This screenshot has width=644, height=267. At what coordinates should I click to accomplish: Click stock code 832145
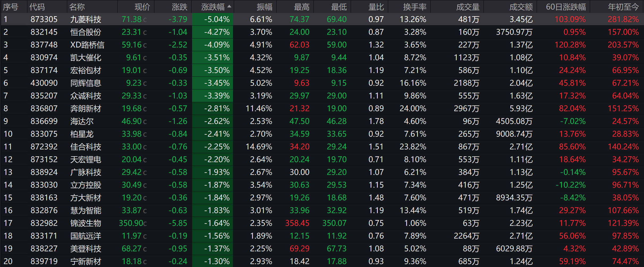[x=44, y=32]
